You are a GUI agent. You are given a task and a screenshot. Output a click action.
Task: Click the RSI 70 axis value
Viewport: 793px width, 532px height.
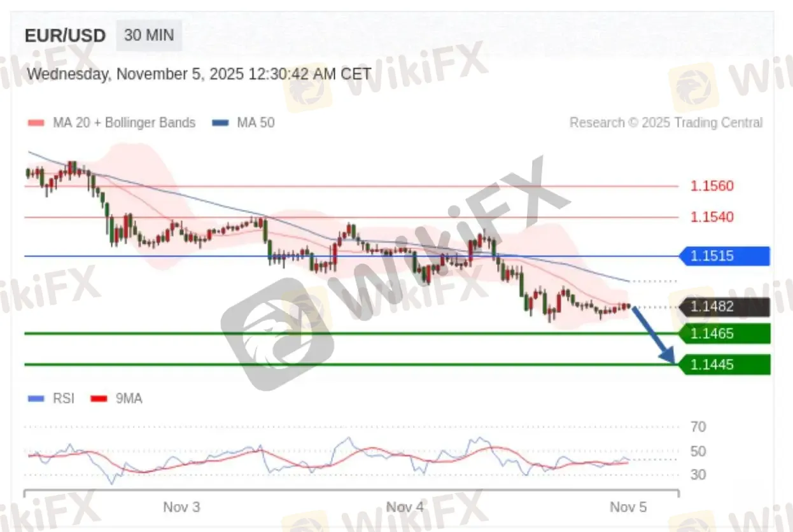point(698,427)
